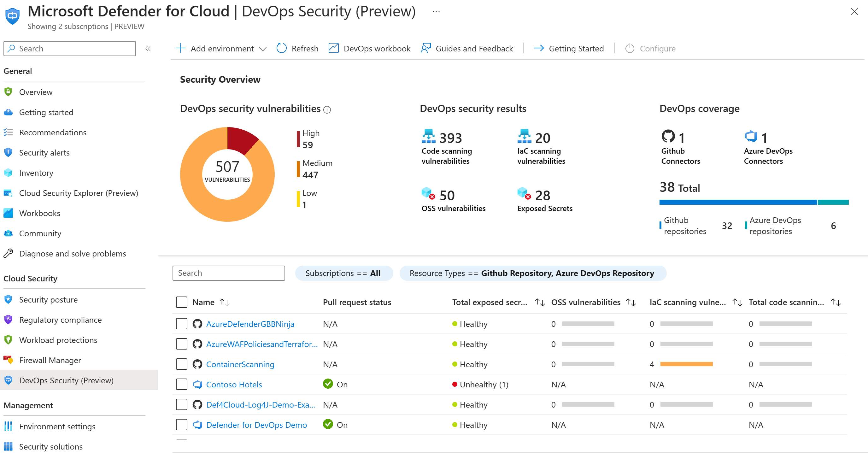Image resolution: width=868 pixels, height=453 pixels.
Task: Sort by OSS vulnerabilities column arrows
Action: coord(630,302)
